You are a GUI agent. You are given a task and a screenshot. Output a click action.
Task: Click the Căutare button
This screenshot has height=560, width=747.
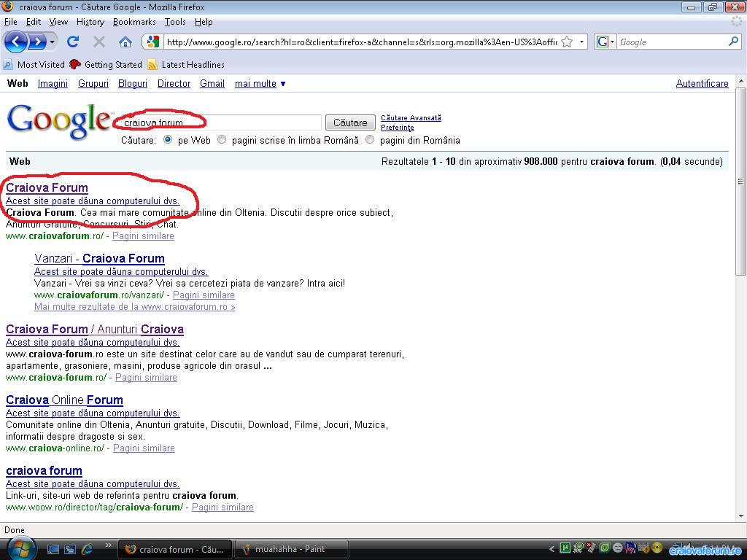[350, 122]
